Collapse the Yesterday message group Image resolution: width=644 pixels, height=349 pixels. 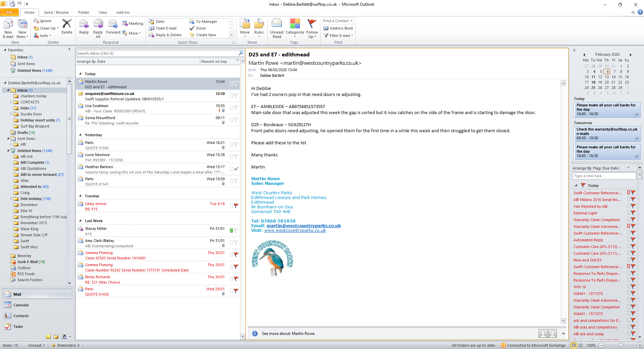80,135
